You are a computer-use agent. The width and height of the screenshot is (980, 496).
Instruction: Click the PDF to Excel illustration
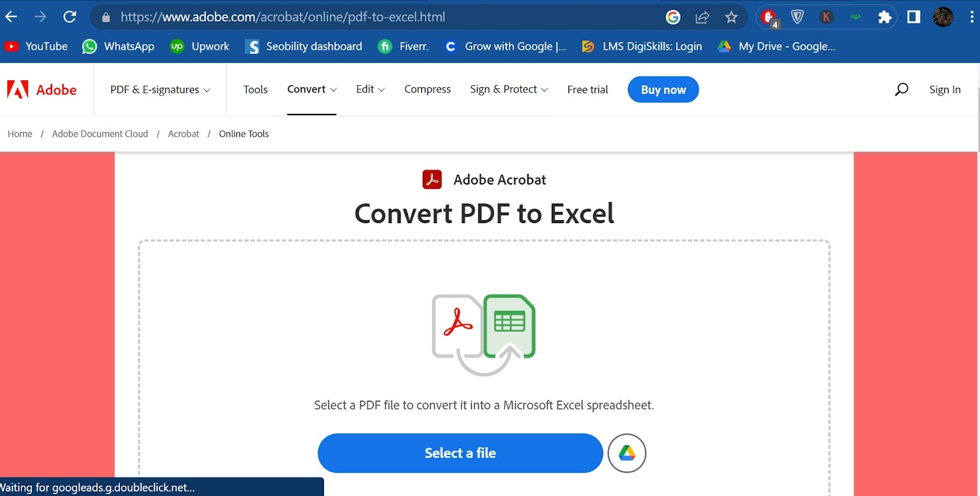tap(484, 335)
